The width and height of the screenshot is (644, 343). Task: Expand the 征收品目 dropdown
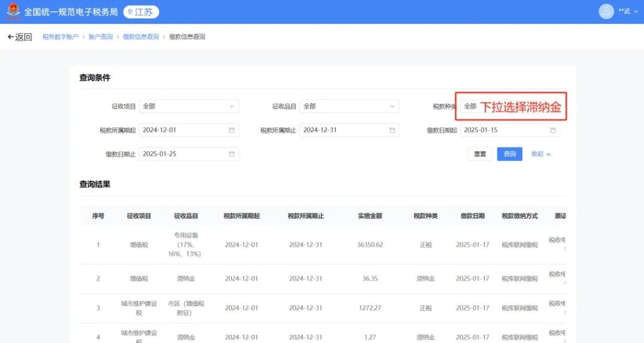349,106
